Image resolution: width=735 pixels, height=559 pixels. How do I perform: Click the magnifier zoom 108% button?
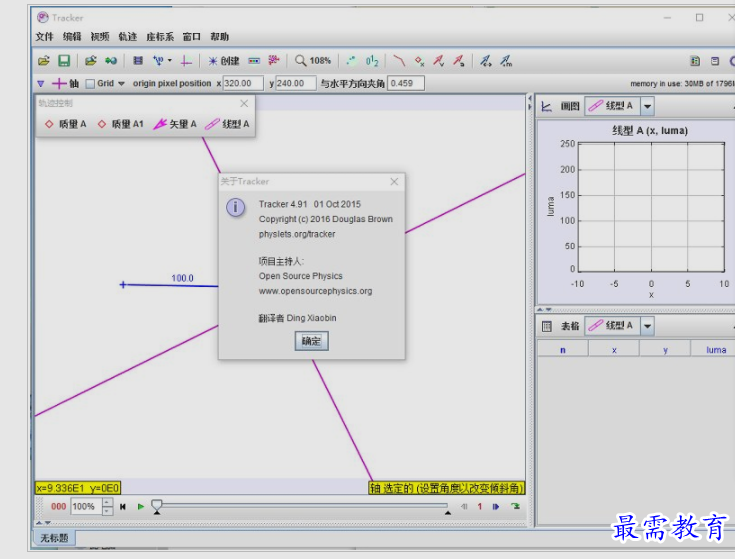313,60
